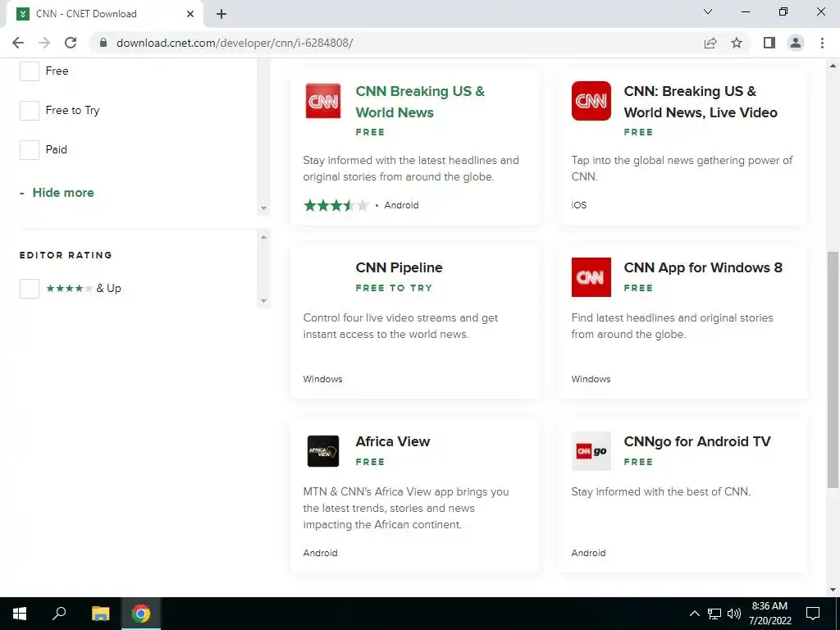The image size is (840, 630).
Task: Click the iOS platform label
Action: tap(579, 205)
